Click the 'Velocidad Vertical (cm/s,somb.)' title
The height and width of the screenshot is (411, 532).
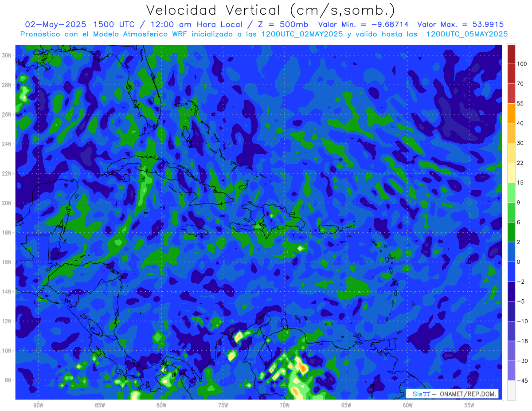point(270,11)
